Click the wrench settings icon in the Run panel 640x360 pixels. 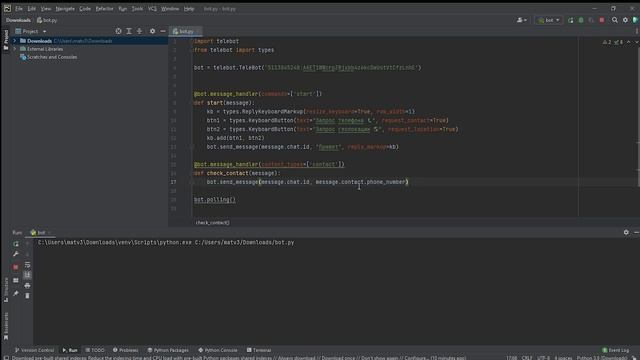click(x=16, y=254)
